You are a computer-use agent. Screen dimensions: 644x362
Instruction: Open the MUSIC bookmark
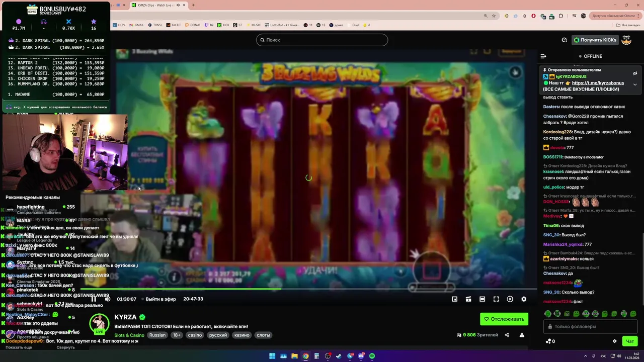click(x=254, y=25)
